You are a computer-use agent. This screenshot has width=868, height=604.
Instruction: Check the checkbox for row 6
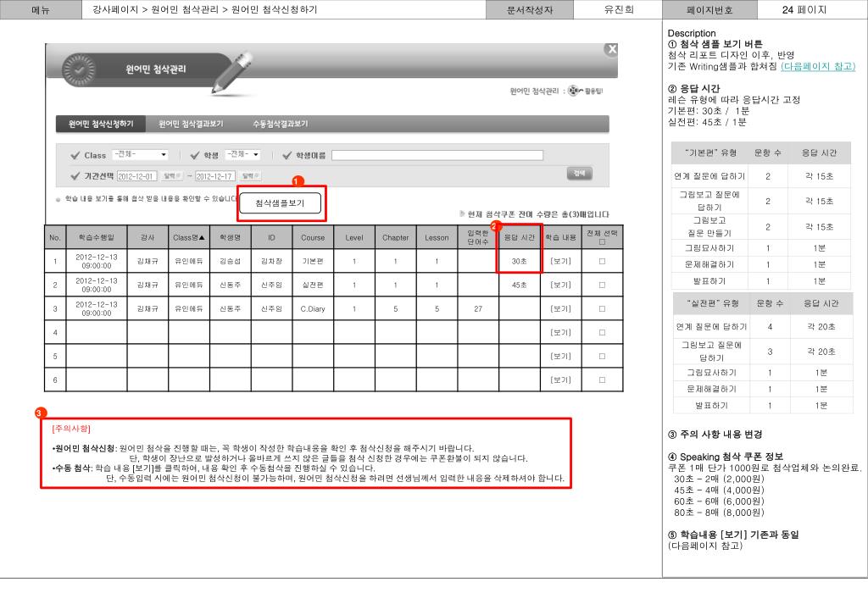coord(603,380)
